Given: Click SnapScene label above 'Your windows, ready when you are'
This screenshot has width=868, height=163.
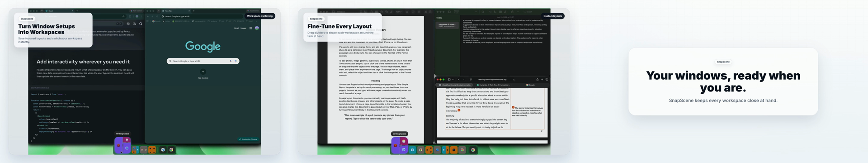Looking at the screenshot, I should 723,62.
